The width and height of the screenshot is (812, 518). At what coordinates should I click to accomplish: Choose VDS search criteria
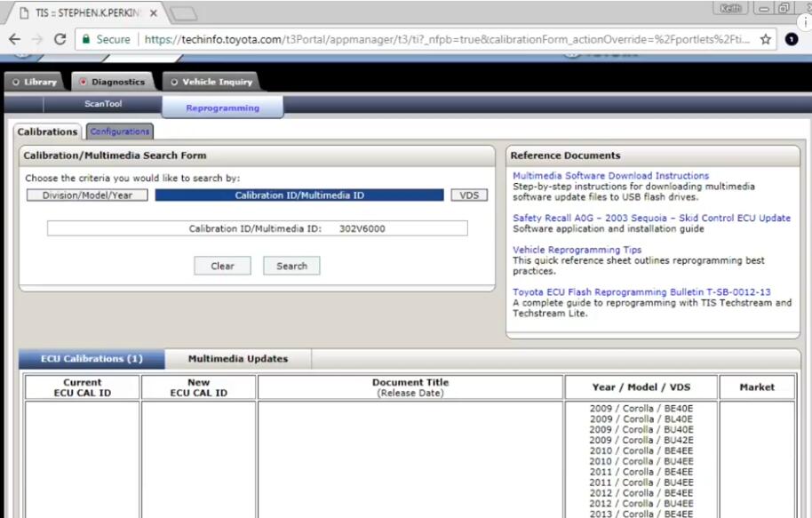point(469,195)
